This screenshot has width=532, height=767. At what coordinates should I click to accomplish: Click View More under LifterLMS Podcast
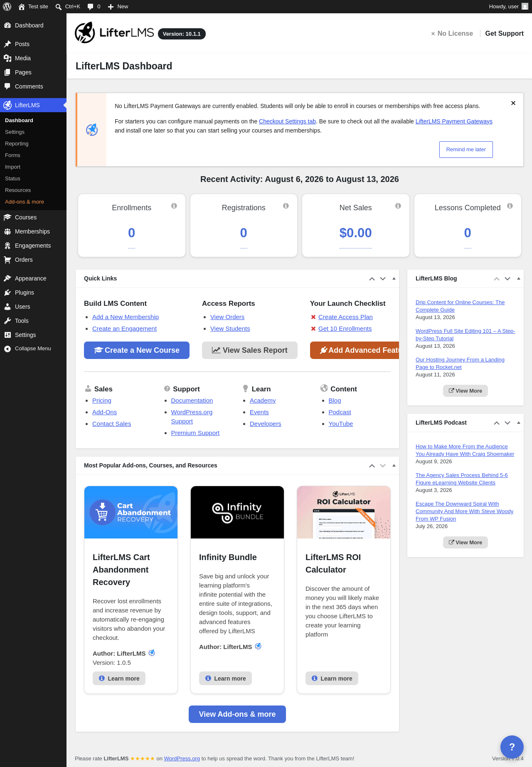[x=465, y=543]
